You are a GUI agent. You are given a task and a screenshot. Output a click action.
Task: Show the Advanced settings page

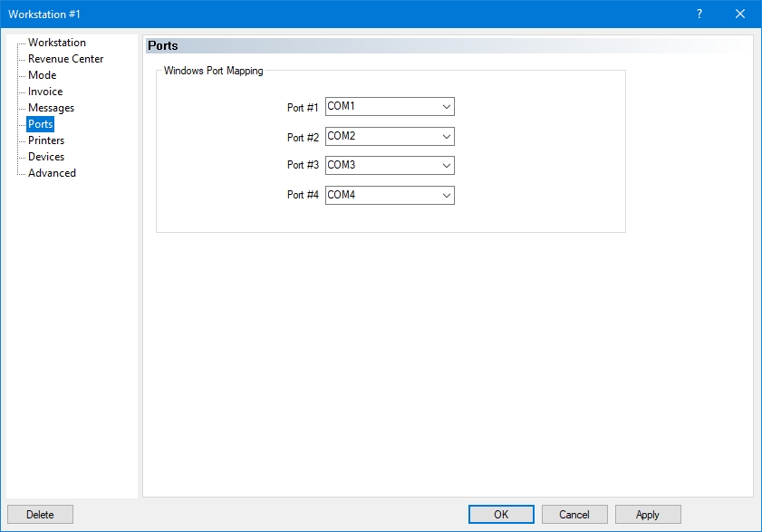tap(52, 173)
